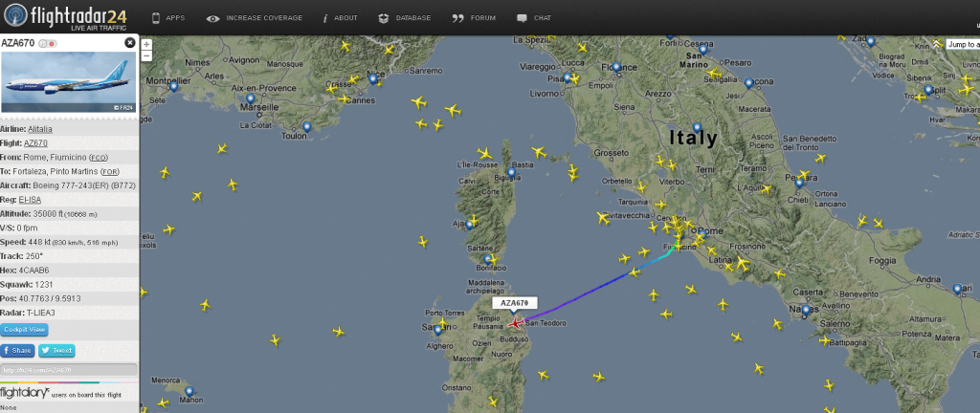Select Pescara airport pin marker
The image size is (980, 413).
(x=799, y=184)
